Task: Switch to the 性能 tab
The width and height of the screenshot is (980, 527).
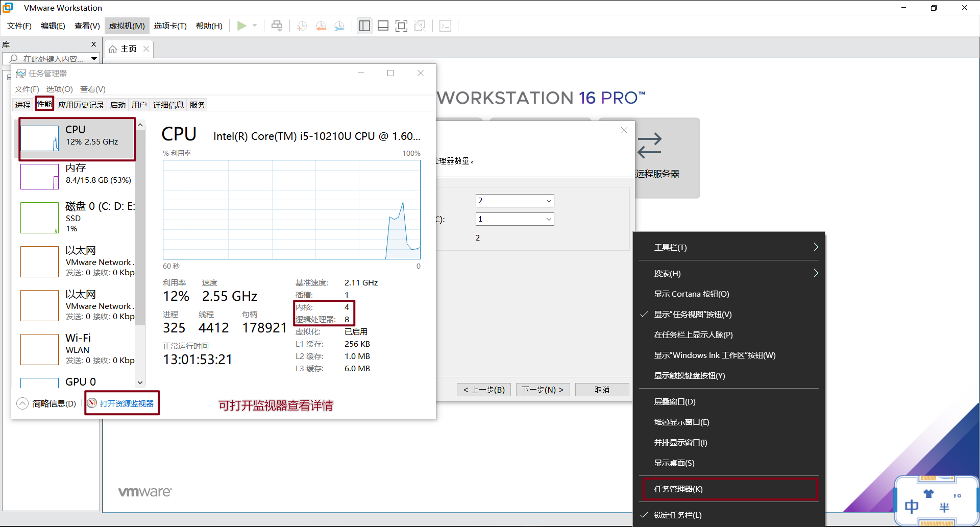Action: [44, 104]
